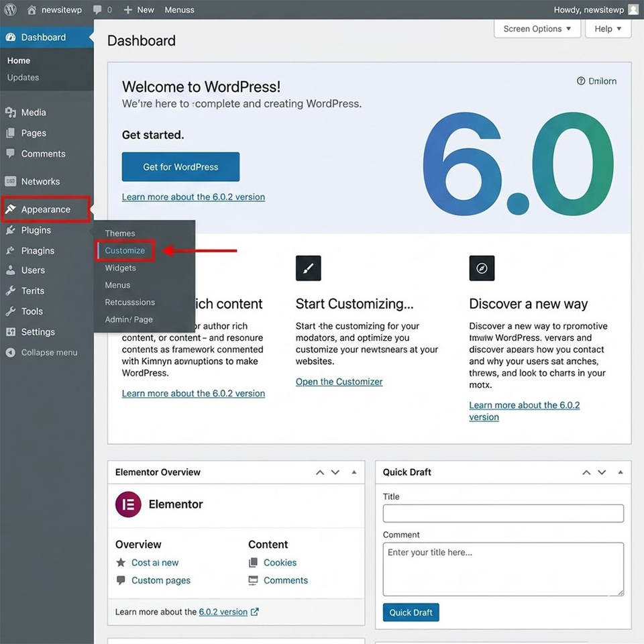Open the newsitewp home icon
The width and height of the screenshot is (644, 644).
(x=32, y=9)
